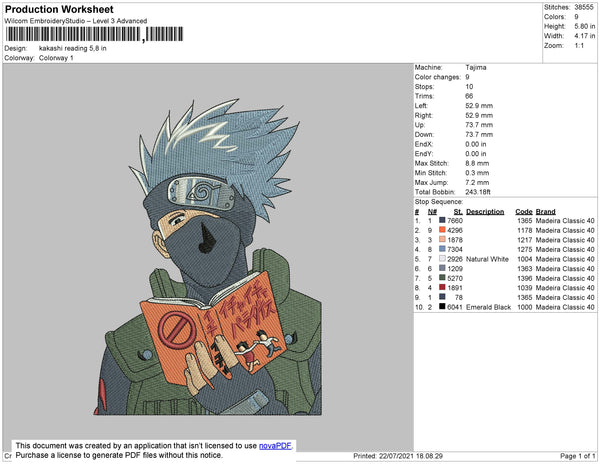
Task: Click the design name kakashi reading 5,8 in
Action: tap(73, 48)
